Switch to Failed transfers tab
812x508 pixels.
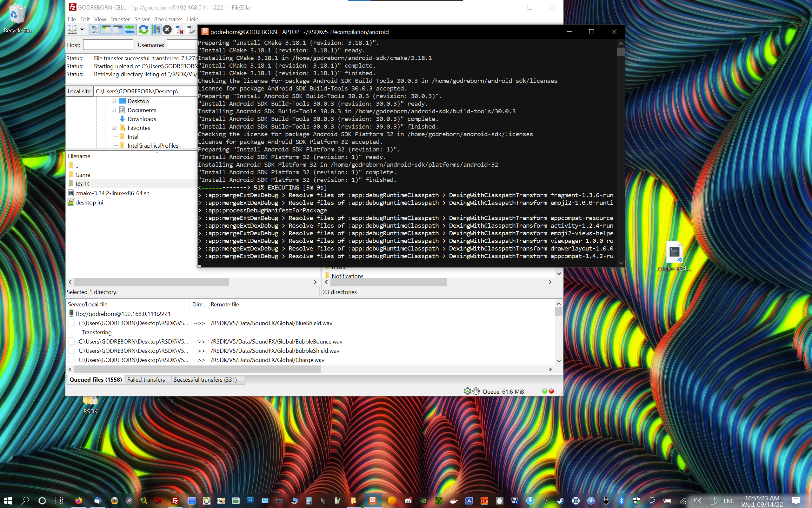point(146,380)
